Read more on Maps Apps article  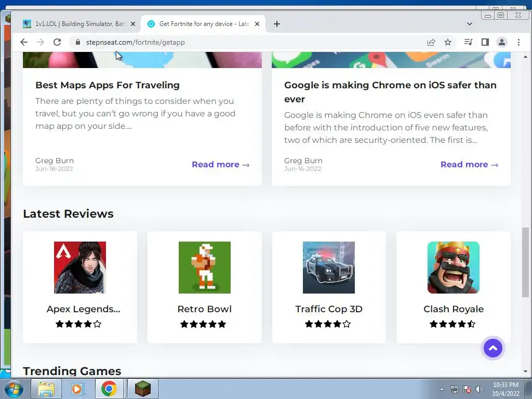pos(220,165)
